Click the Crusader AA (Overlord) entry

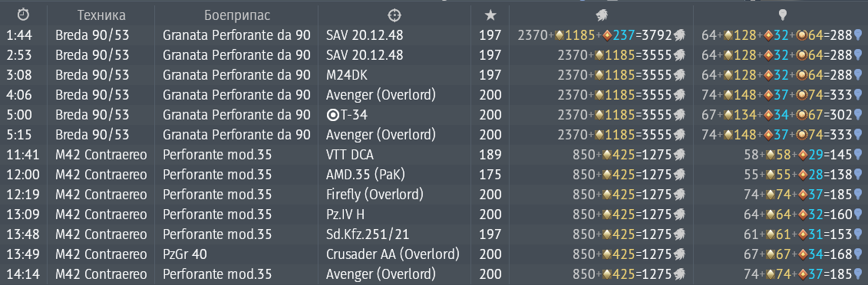393,254
